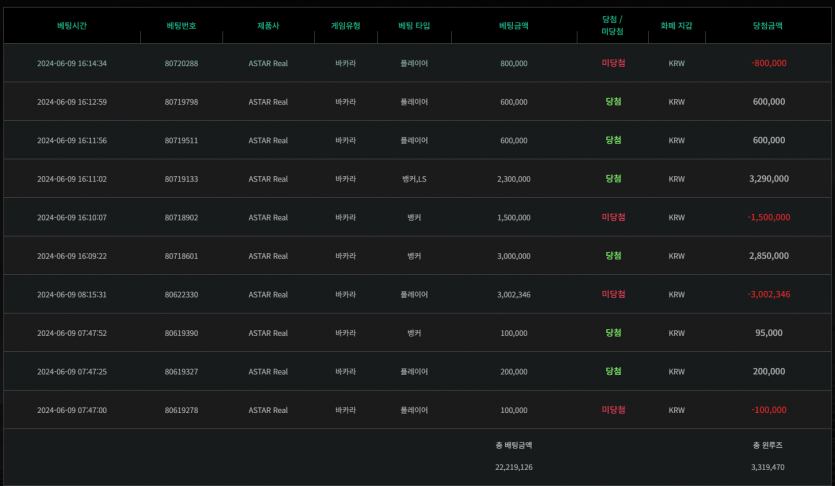Select bet number 80619327

point(181,372)
